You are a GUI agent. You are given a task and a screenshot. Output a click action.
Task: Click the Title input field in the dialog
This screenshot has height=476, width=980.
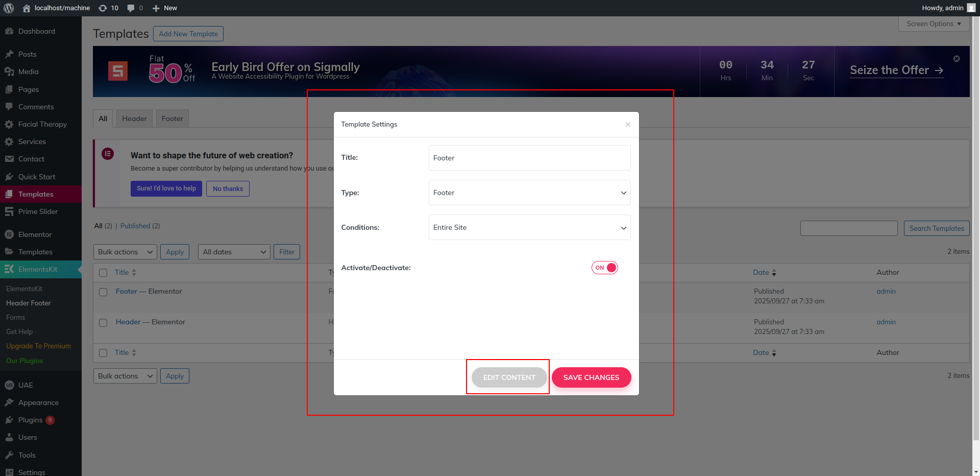[x=529, y=158]
